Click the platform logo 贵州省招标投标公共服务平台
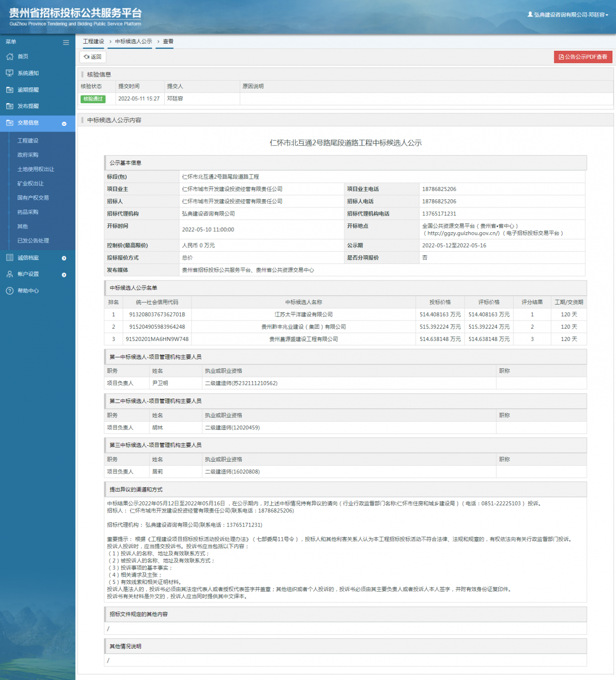Screen dimensions: 616x680 pos(75,16)
